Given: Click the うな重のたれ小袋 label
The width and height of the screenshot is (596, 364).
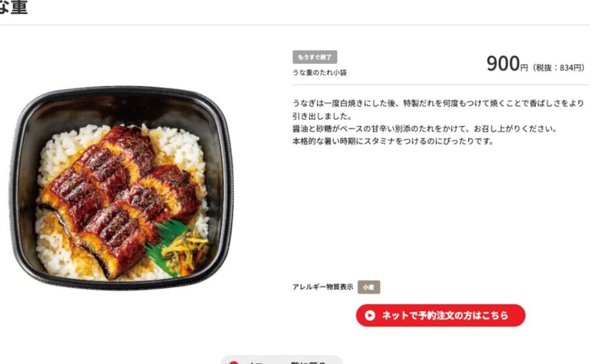Looking at the screenshot, I should click(320, 73).
